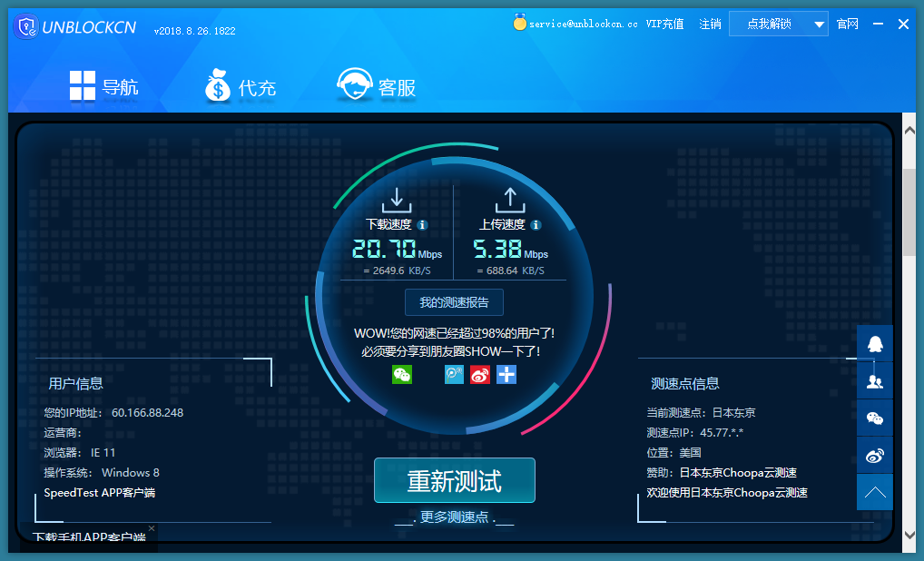The image size is (924, 561).
Task: Open the 导航 navigation tab
Action: pos(103,87)
